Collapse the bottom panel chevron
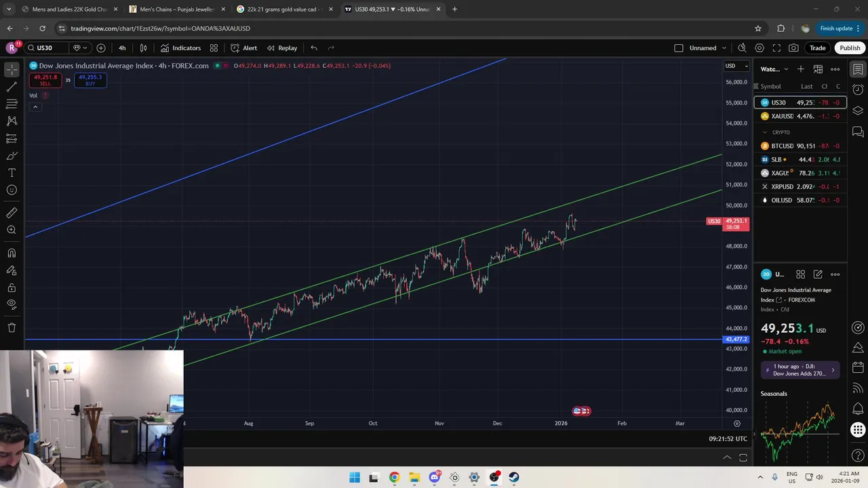This screenshot has height=488, width=868. pyautogui.click(x=727, y=457)
